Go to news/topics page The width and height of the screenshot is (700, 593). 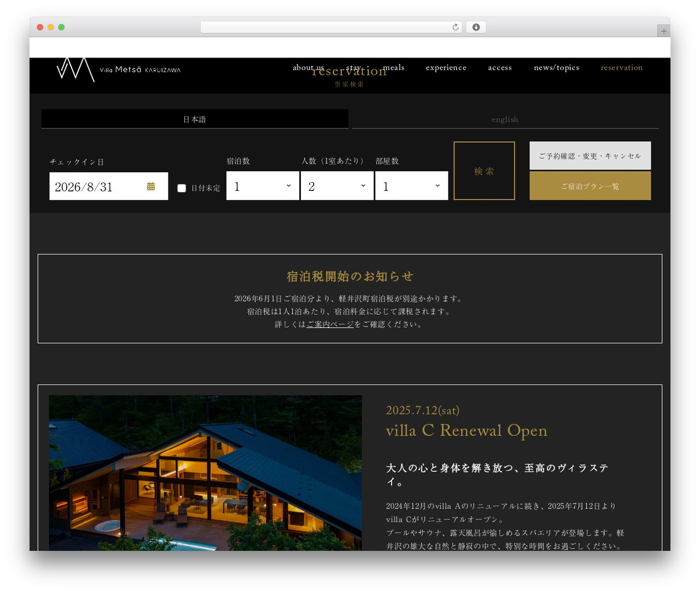(x=556, y=67)
